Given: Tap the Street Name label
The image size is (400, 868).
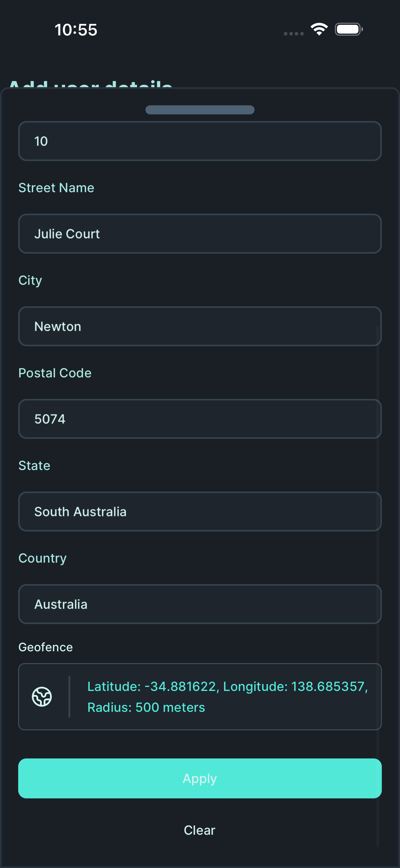Looking at the screenshot, I should 56,188.
